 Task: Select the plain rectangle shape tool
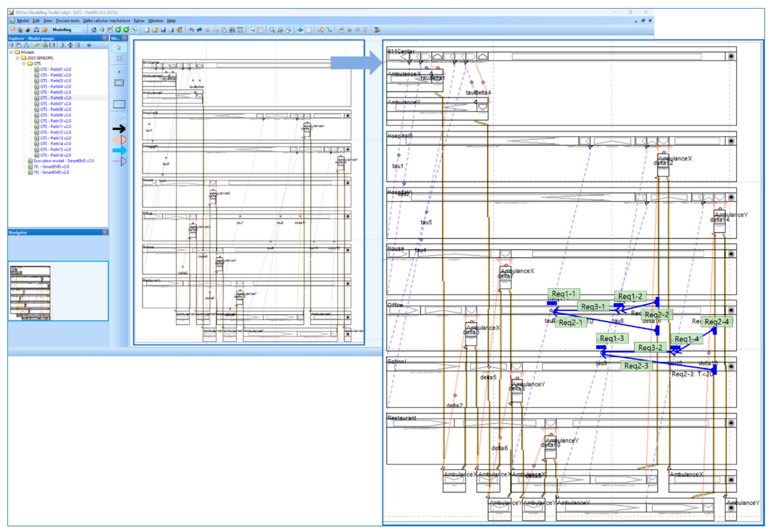(119, 104)
